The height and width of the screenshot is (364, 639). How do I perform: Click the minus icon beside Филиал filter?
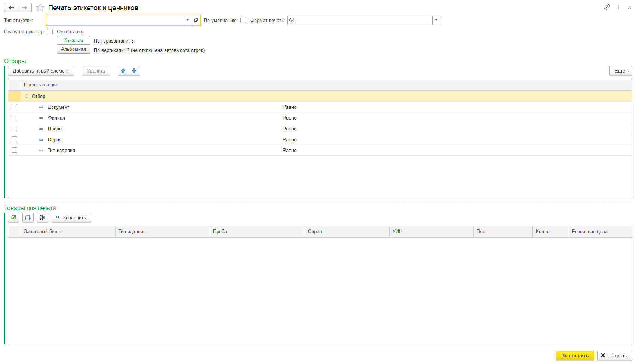tap(41, 118)
